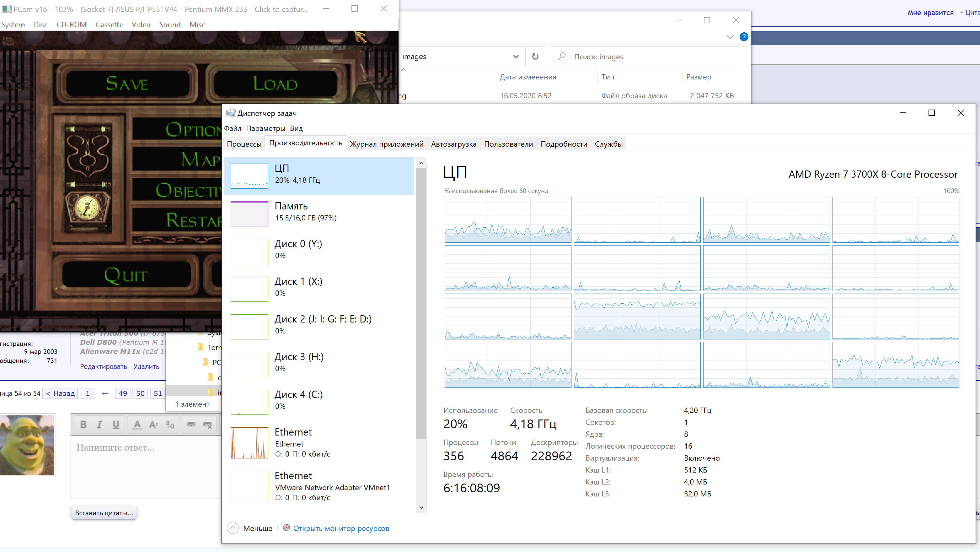Open the Sound menu in PCem
The image size is (980, 552).
tap(170, 24)
